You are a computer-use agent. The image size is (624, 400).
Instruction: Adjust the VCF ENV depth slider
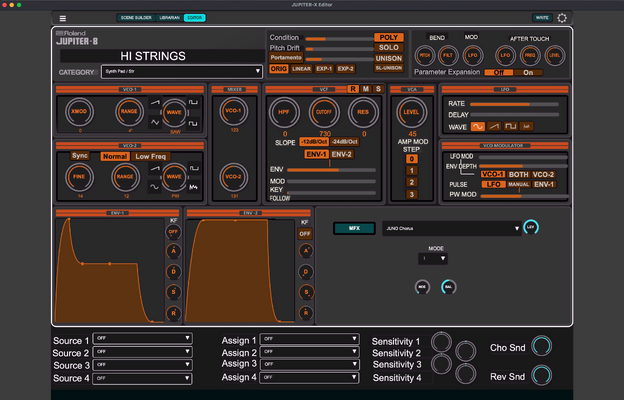point(331,170)
